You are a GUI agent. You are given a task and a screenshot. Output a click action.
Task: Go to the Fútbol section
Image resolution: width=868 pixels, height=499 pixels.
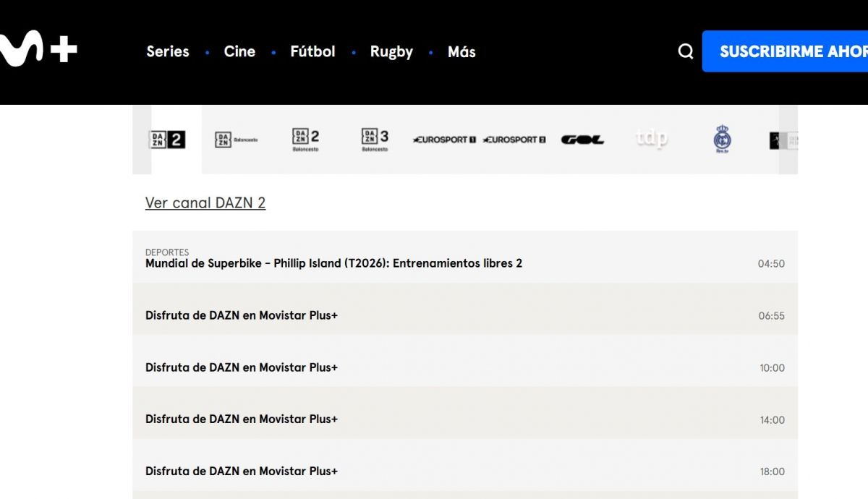tap(312, 51)
